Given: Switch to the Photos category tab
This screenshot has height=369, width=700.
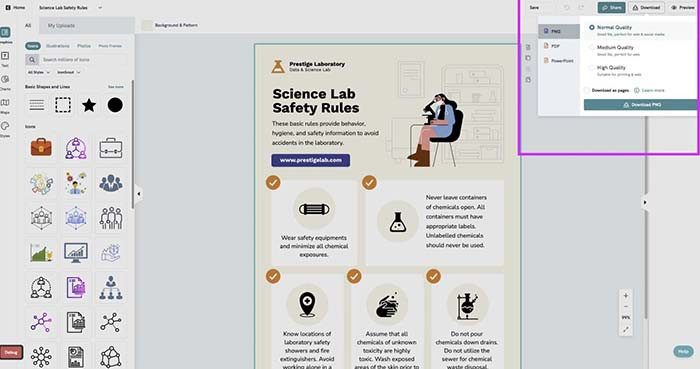Looking at the screenshot, I should (84, 46).
